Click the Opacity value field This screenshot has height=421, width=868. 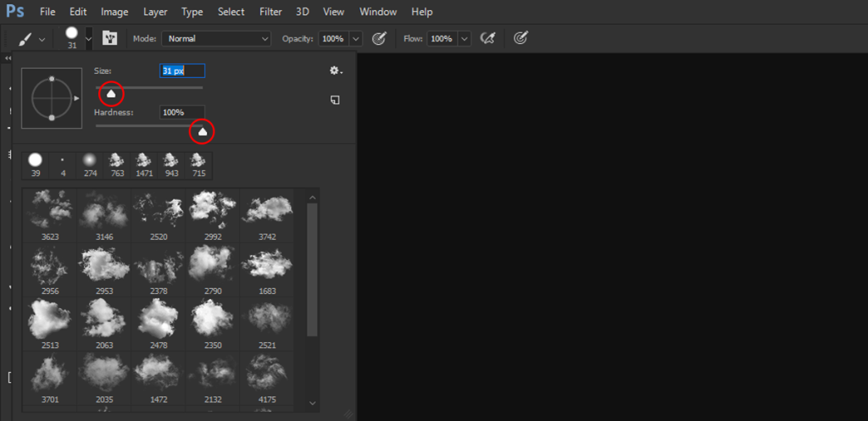click(x=333, y=39)
